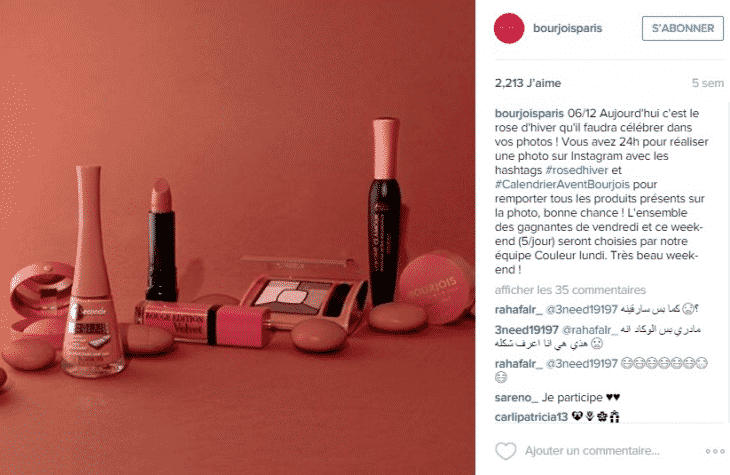Open the bourjoisparis username in the header
The height and width of the screenshot is (475, 730).
(568, 28)
